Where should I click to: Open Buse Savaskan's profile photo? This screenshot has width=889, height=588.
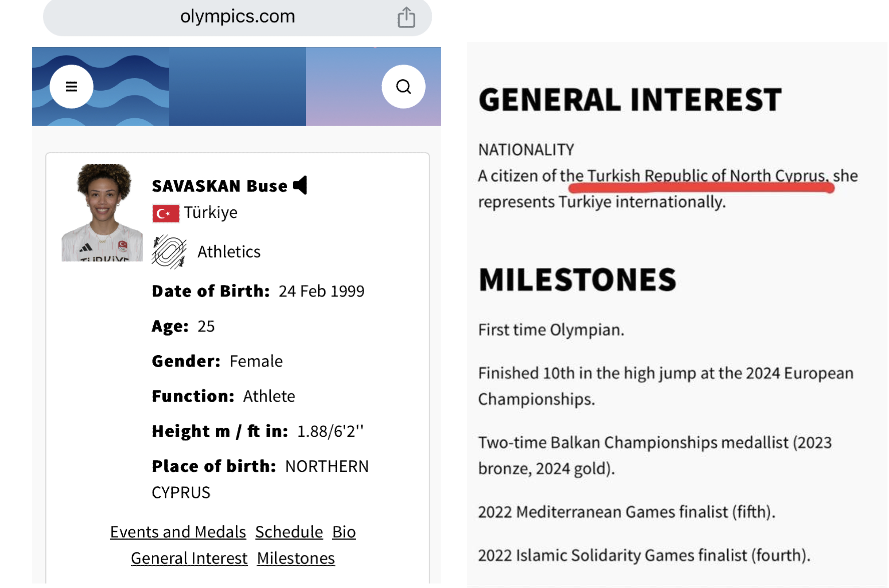coord(102,212)
